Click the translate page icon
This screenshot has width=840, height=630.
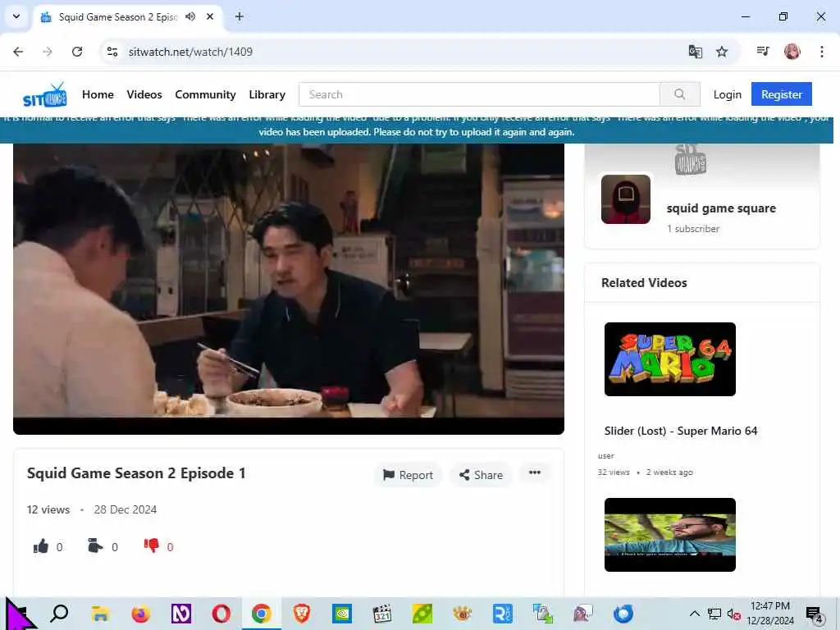696,52
